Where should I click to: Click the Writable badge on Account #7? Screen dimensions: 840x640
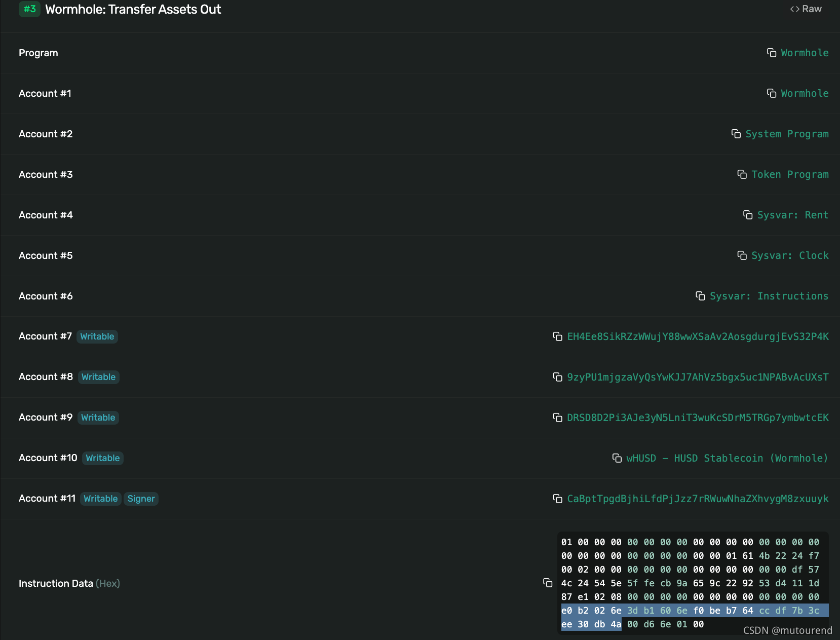(x=97, y=336)
